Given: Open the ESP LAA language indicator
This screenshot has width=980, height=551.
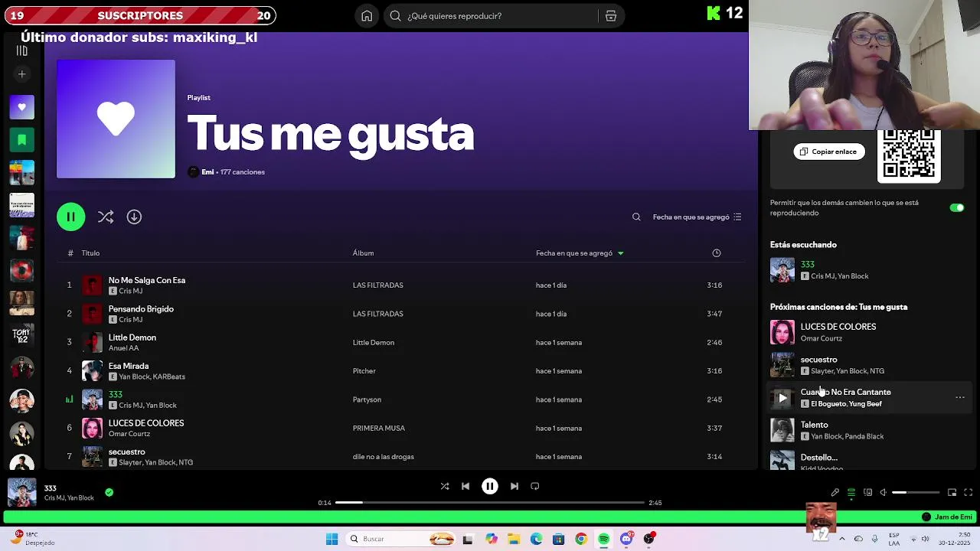Looking at the screenshot, I should pos(894,540).
